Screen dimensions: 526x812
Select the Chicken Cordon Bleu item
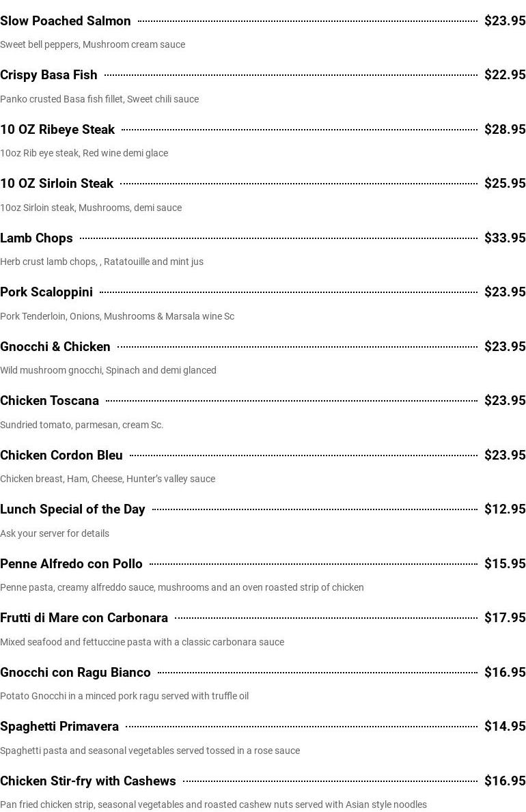[61, 456]
